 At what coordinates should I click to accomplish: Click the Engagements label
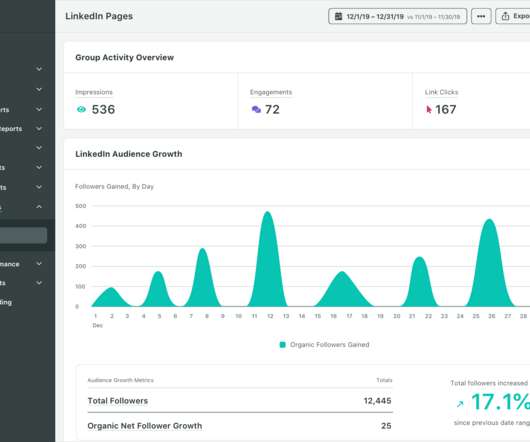click(271, 92)
